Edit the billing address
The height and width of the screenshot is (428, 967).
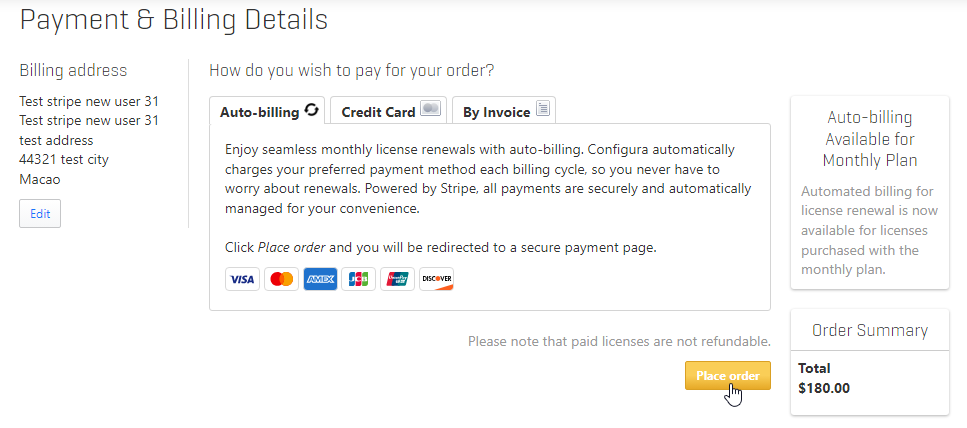tap(40, 213)
